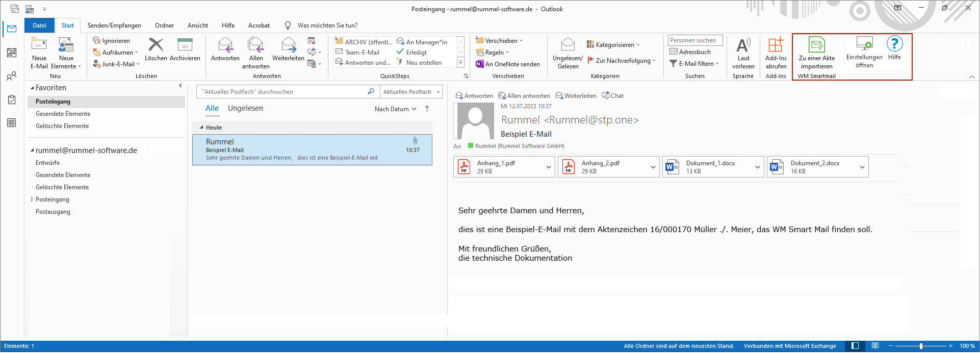
Task: Expand the Posteingang subfolder tree
Action: (32, 199)
